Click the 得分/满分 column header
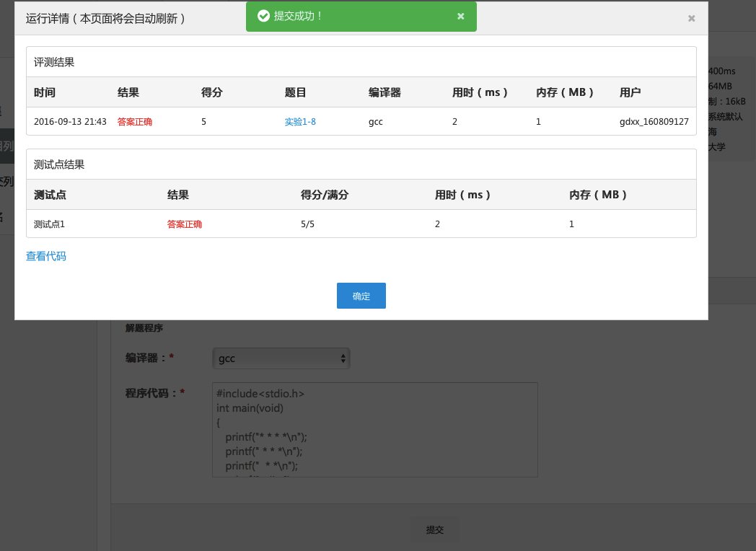The width and height of the screenshot is (756, 551). (x=325, y=195)
